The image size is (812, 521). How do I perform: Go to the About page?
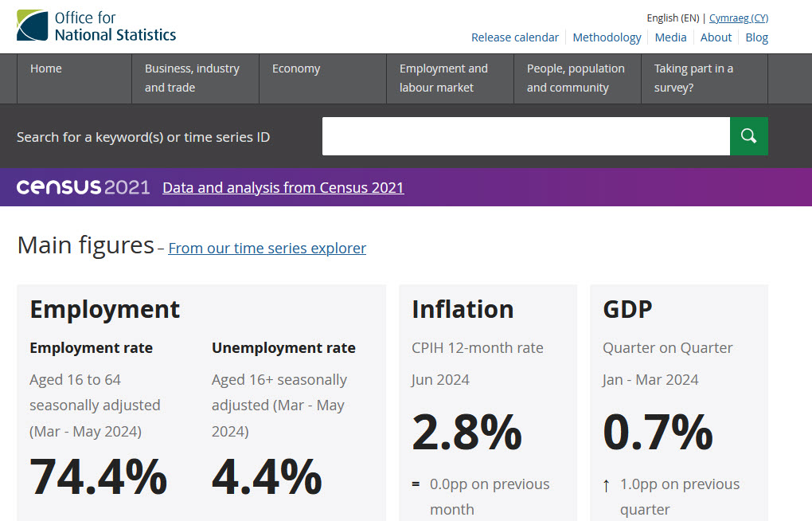(716, 37)
